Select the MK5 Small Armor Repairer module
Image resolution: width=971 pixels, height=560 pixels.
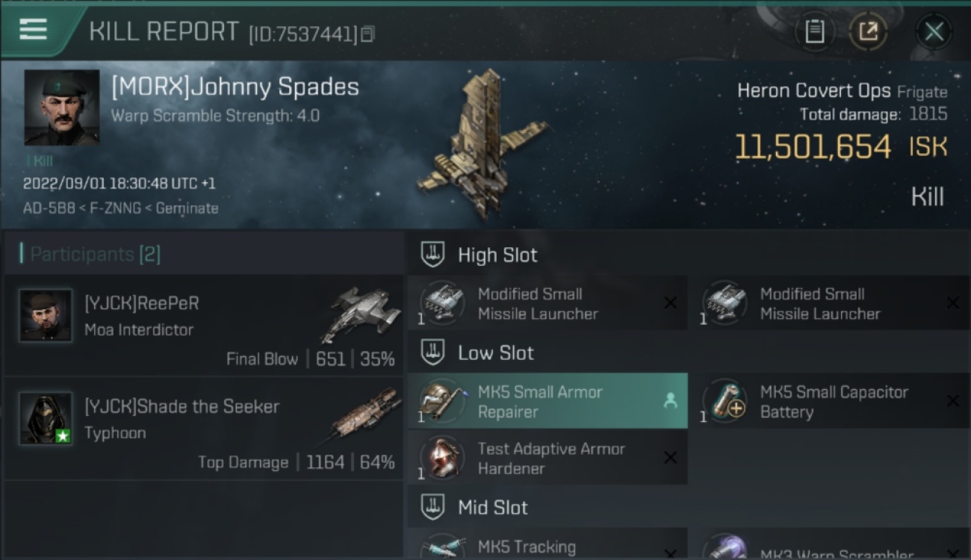547,401
